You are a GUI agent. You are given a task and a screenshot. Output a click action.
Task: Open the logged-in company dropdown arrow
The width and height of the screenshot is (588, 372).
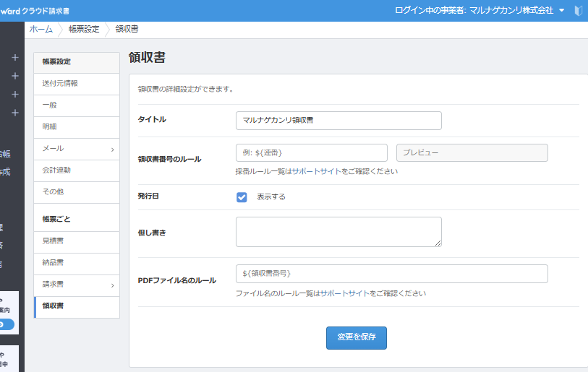coord(562,11)
